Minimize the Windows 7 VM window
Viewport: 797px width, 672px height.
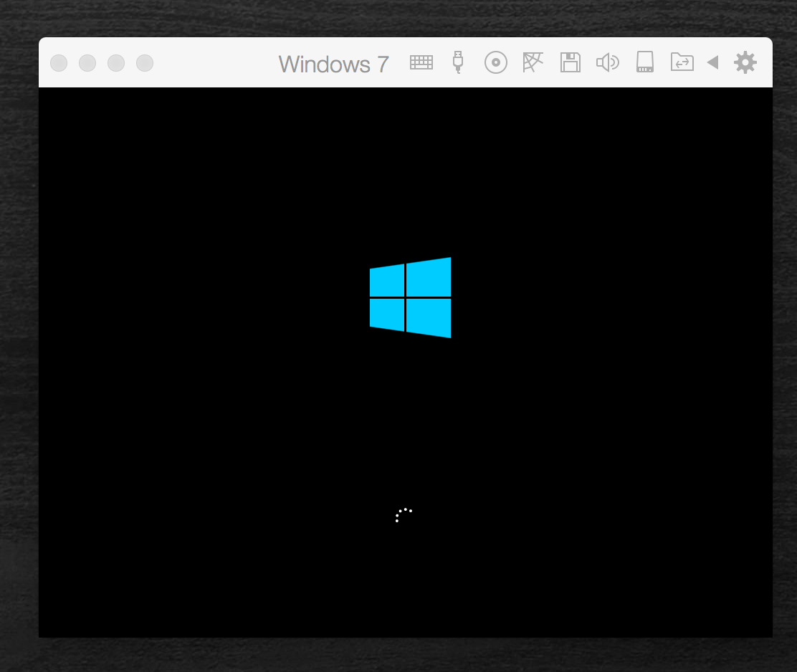pos(87,63)
